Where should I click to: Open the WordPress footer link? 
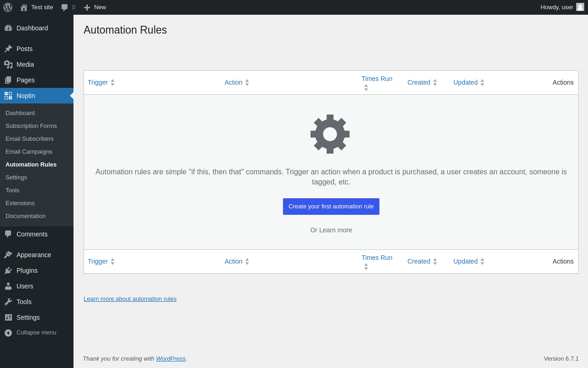click(x=171, y=358)
